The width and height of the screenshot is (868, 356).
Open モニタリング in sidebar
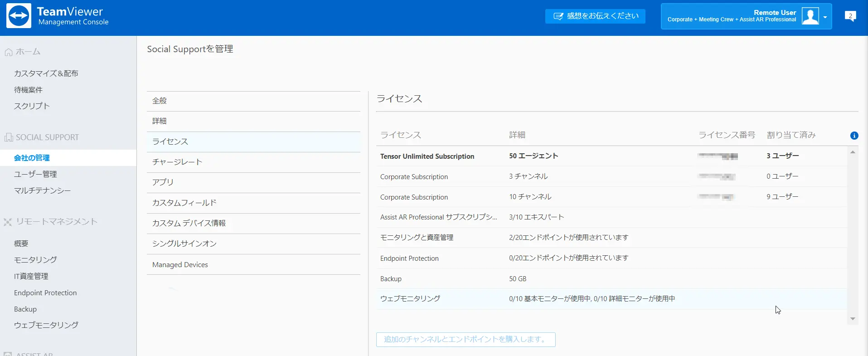(x=35, y=260)
